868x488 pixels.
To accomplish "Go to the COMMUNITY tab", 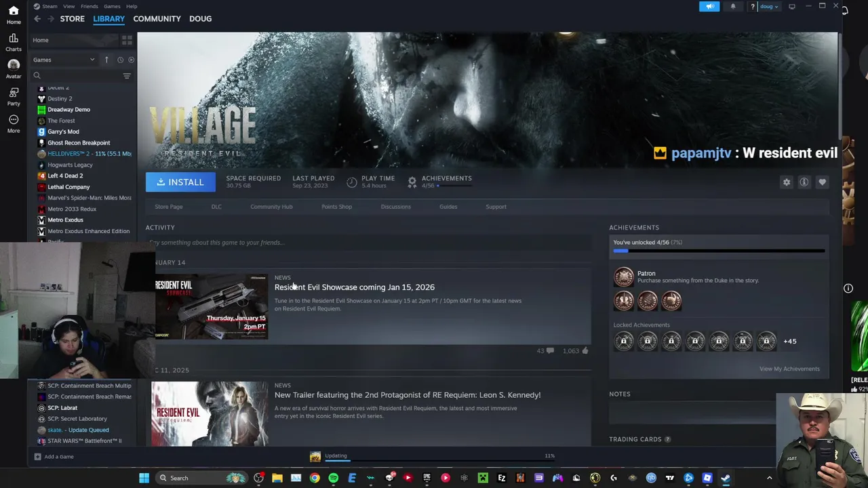I will [157, 19].
